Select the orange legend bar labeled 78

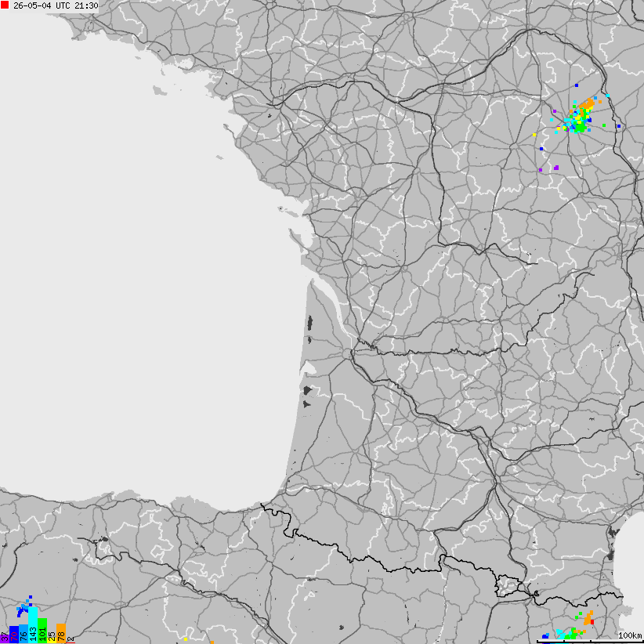[x=61, y=633]
